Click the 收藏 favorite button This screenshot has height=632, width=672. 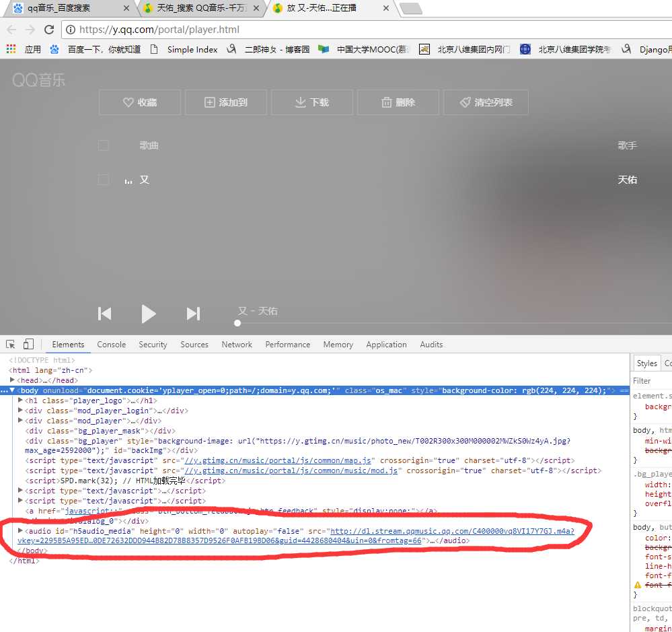(x=140, y=102)
